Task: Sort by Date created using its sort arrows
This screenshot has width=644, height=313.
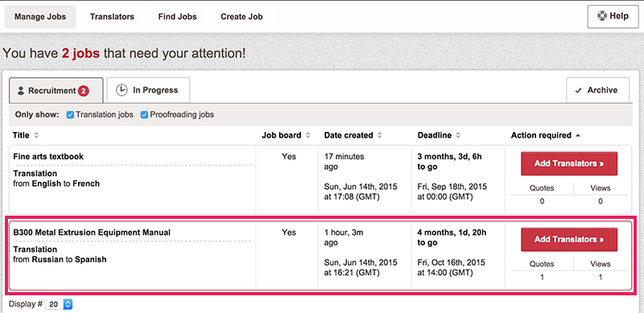Action: click(x=380, y=135)
